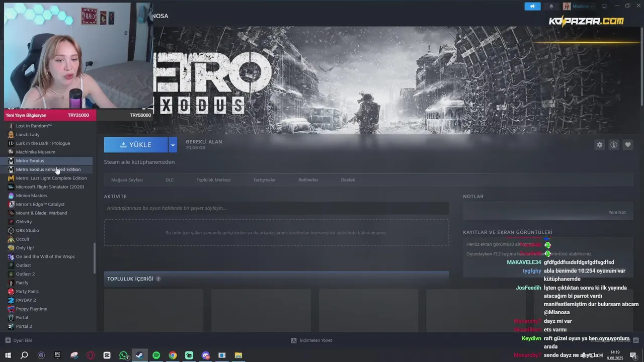Click the Steam taskbar icon
The height and width of the screenshot is (362, 644).
[x=140, y=355]
